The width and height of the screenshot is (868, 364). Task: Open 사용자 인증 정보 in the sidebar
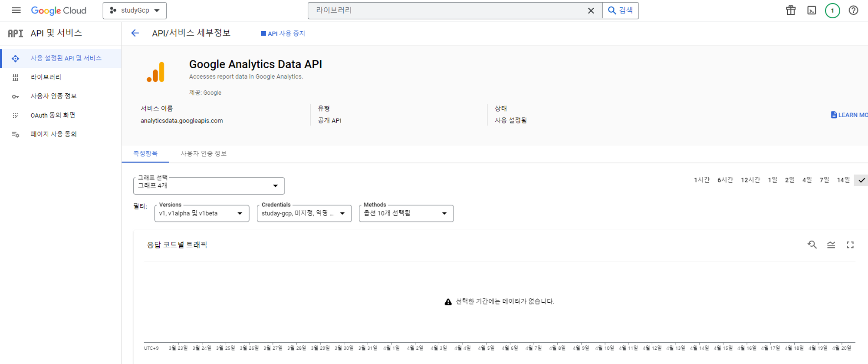pos(61,96)
